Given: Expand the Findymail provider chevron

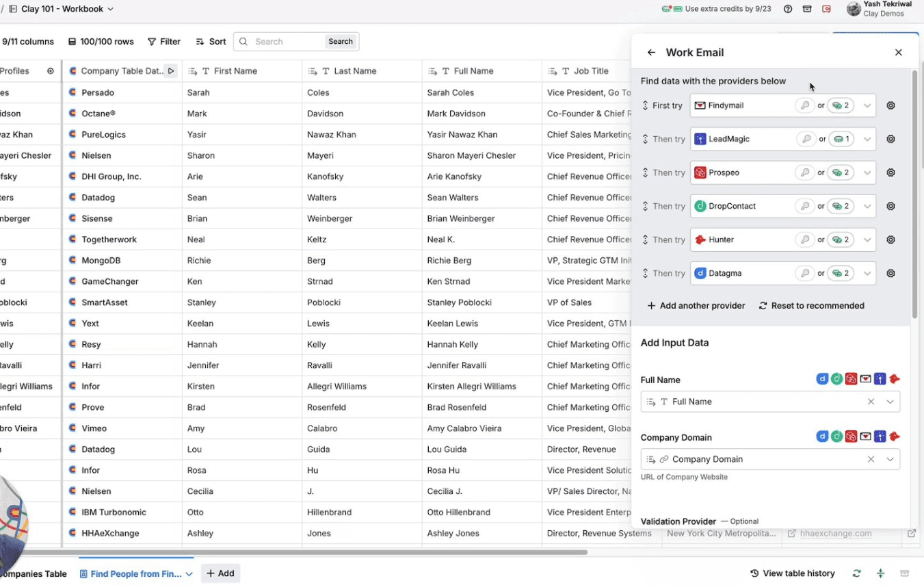Looking at the screenshot, I should (x=867, y=105).
